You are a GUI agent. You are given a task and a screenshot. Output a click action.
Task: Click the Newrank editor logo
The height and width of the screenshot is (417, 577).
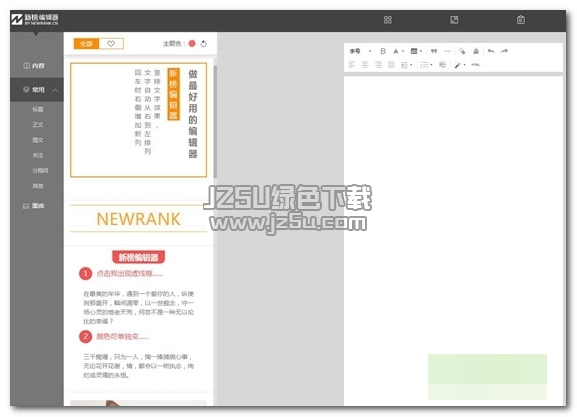point(35,20)
